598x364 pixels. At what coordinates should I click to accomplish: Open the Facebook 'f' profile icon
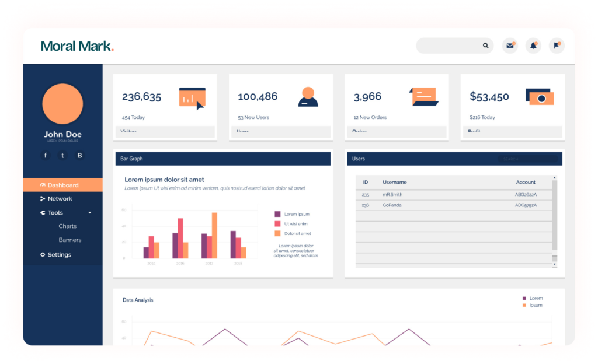[46, 155]
